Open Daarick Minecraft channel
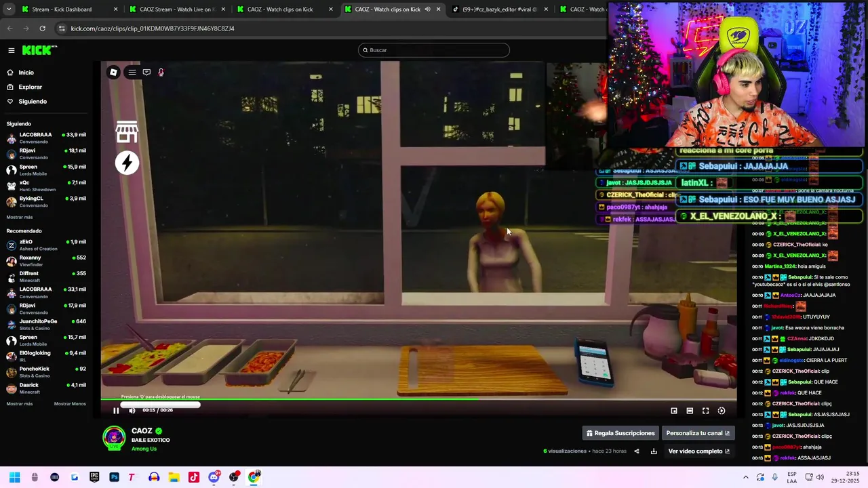This screenshot has width=868, height=488. click(x=46, y=388)
